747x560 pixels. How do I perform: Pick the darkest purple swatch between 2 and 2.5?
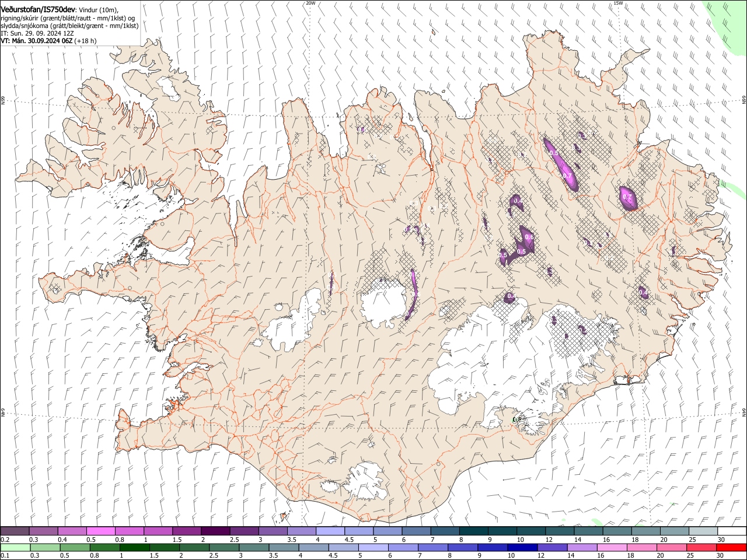pos(215,531)
